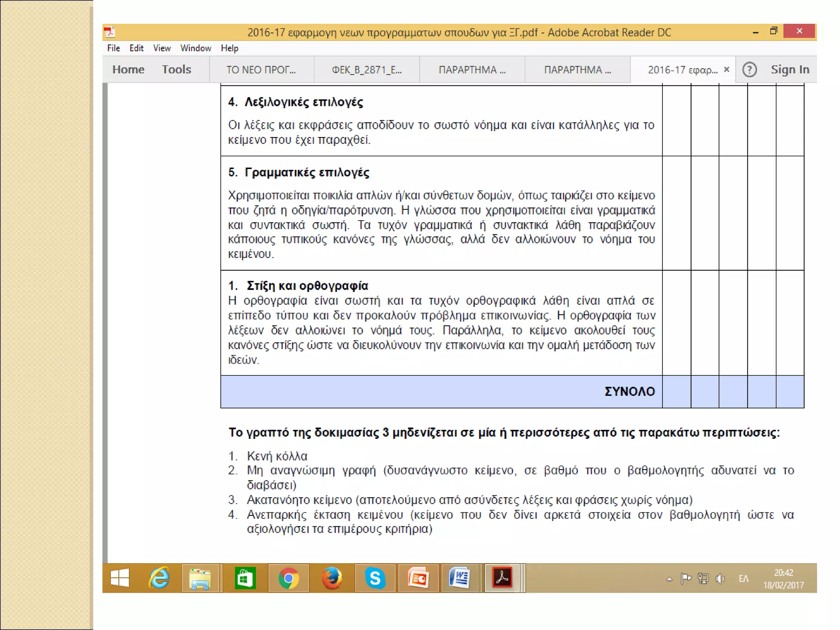Open the volume speaker tray icon
840x630 pixels.
(x=720, y=579)
